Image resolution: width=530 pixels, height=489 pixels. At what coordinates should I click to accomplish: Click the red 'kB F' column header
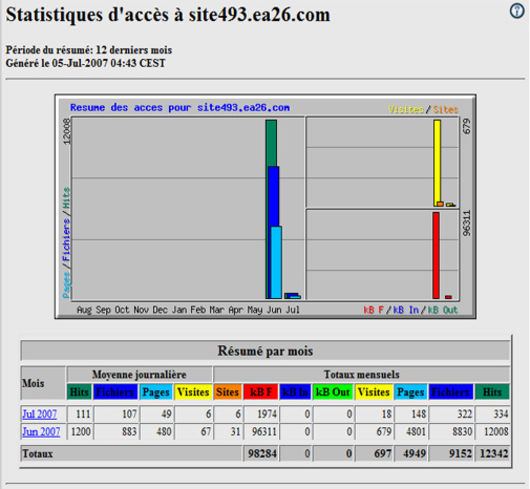[261, 392]
